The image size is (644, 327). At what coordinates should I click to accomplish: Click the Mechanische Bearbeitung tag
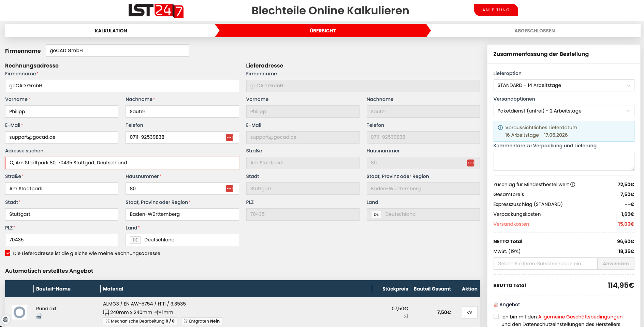click(x=140, y=321)
